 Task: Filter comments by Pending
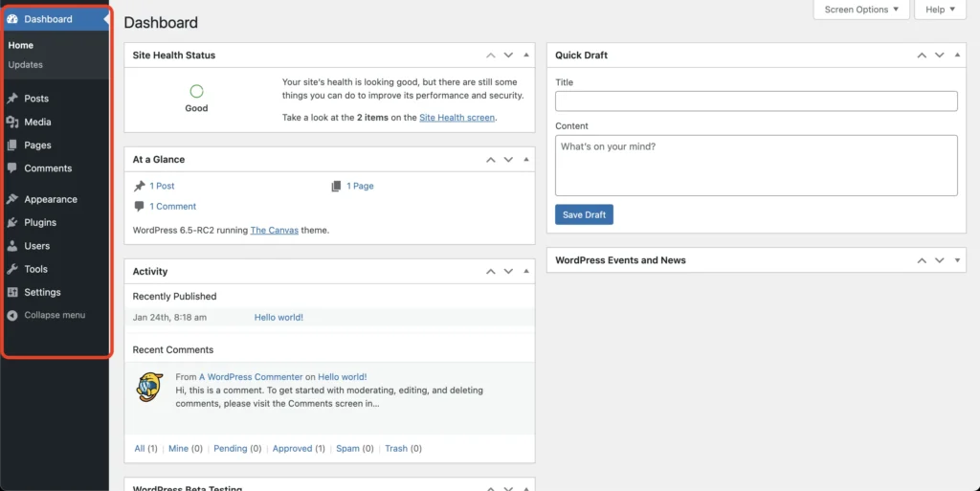(230, 448)
